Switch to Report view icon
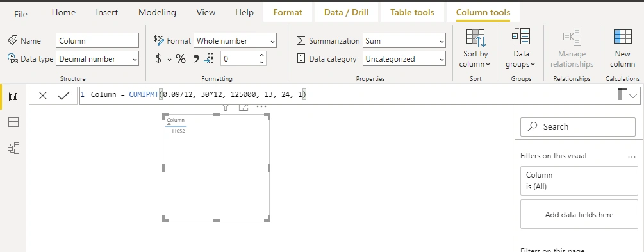 [13, 97]
